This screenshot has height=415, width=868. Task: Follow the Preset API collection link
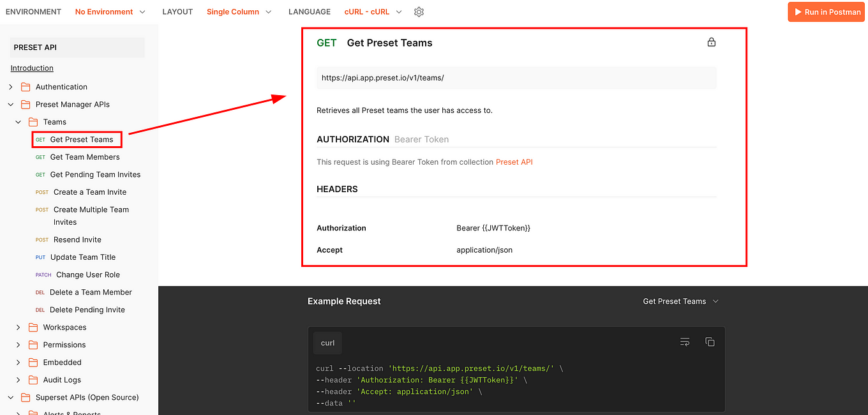click(x=514, y=162)
